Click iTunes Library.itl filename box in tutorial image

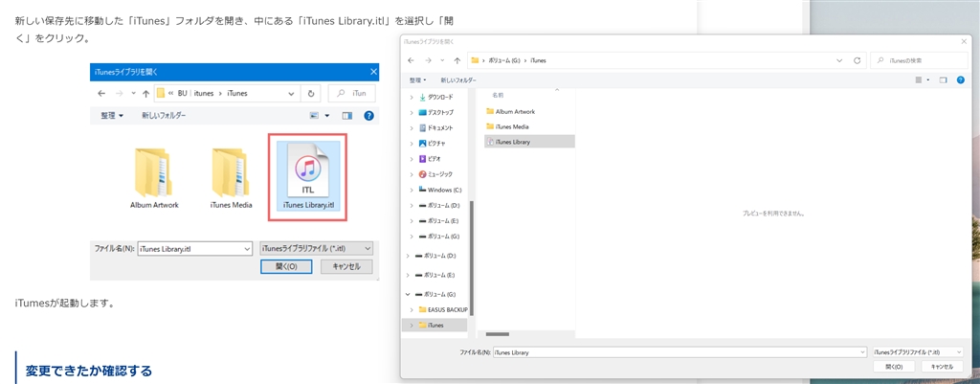(194, 248)
